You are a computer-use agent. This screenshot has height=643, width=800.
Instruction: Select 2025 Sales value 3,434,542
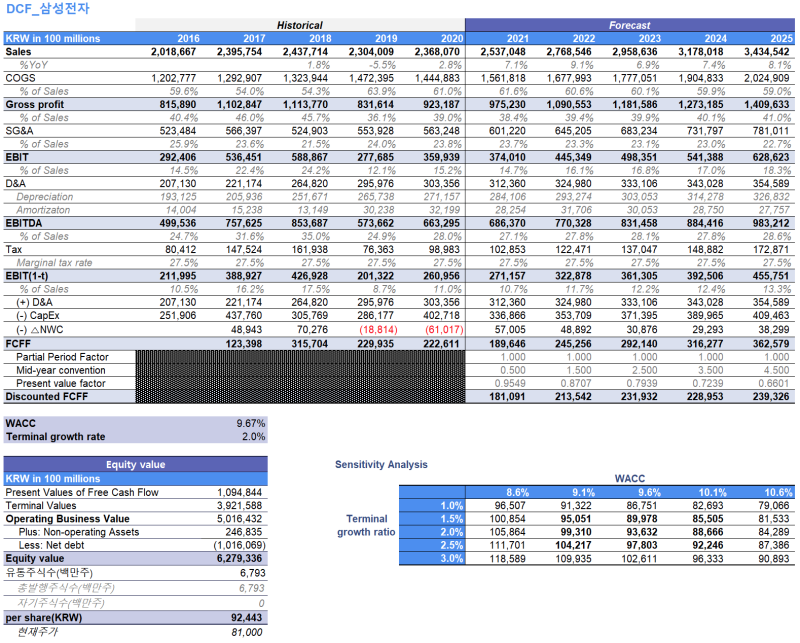(766, 52)
